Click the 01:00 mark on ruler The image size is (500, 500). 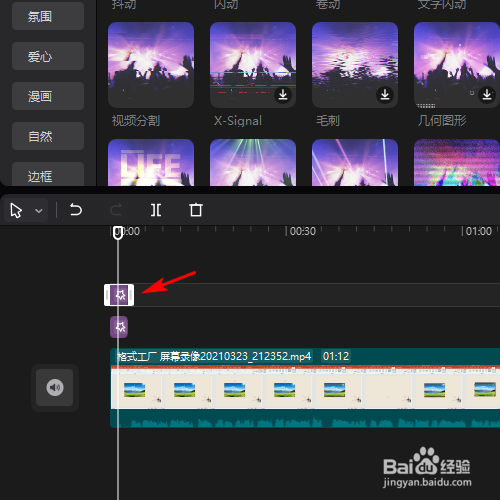click(479, 231)
